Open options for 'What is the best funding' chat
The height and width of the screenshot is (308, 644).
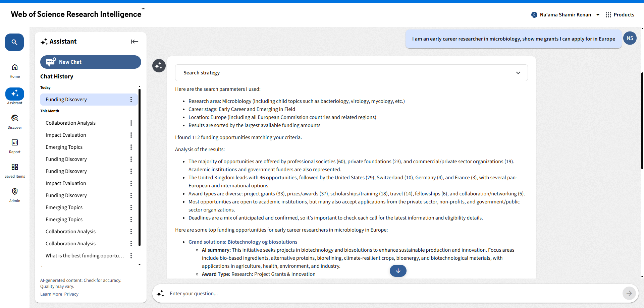(131, 256)
